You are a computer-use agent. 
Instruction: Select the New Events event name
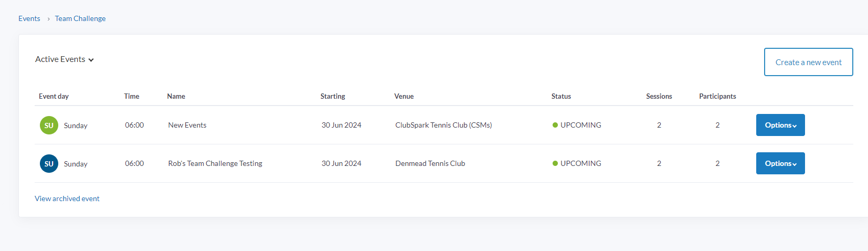click(x=187, y=125)
